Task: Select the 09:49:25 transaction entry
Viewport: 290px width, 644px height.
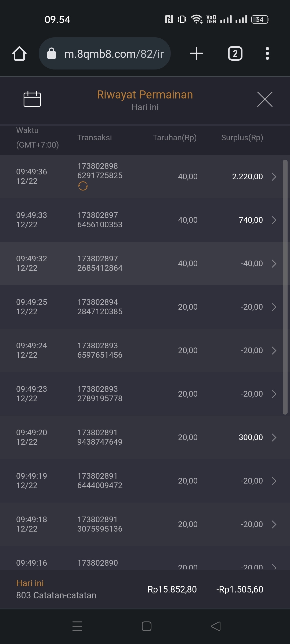Action: pyautogui.click(x=32, y=307)
